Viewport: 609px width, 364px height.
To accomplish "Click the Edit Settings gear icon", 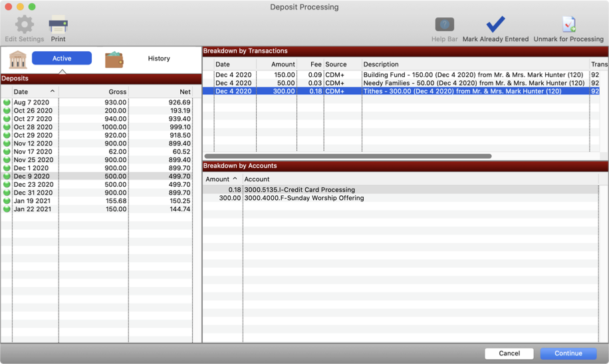I will [25, 25].
